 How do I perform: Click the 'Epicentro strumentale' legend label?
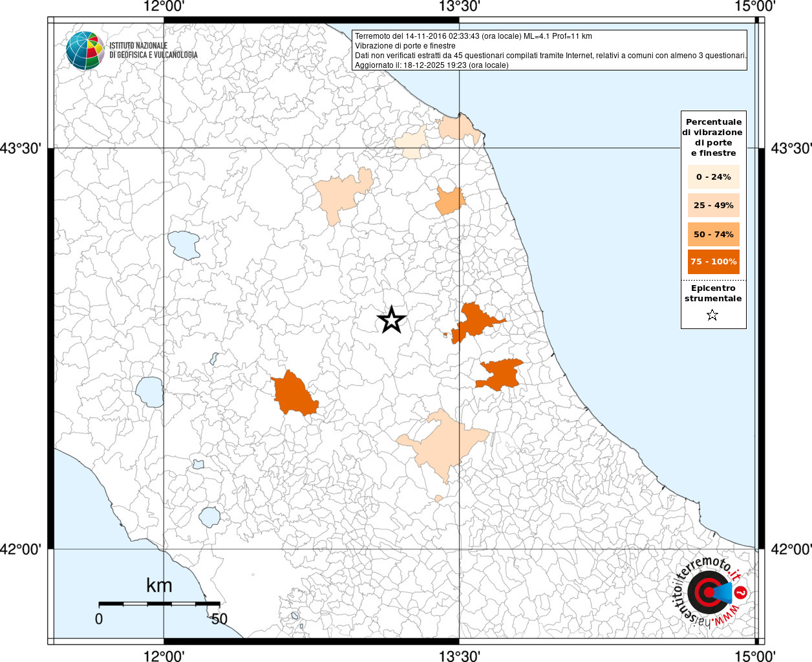[713, 294]
